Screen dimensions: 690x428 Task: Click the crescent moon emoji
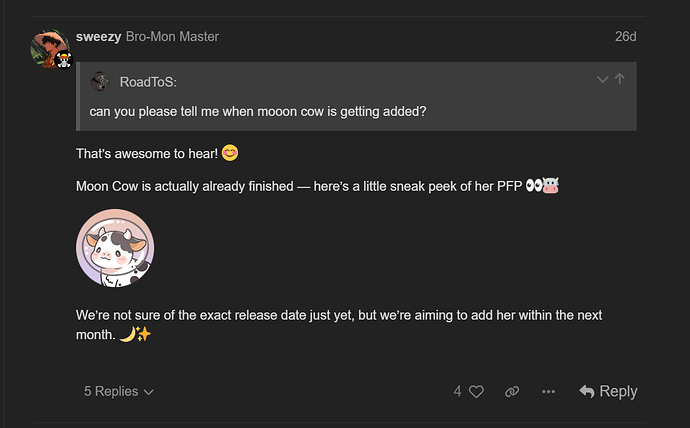pos(127,335)
